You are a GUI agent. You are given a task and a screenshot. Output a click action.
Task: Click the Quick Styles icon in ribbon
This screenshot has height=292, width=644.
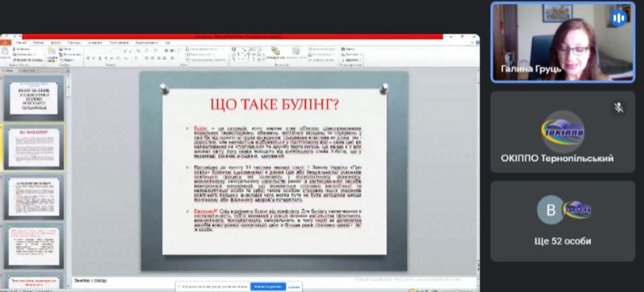click(295, 52)
